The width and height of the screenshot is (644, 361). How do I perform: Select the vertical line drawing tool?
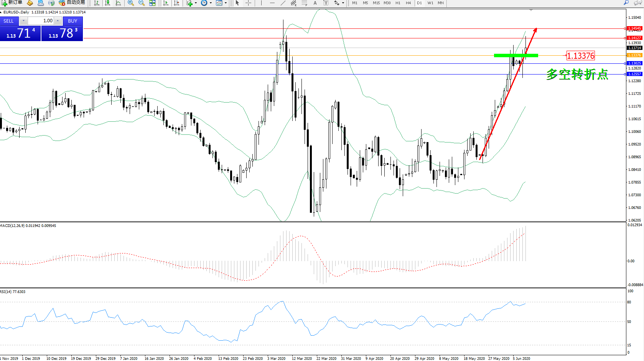261,3
